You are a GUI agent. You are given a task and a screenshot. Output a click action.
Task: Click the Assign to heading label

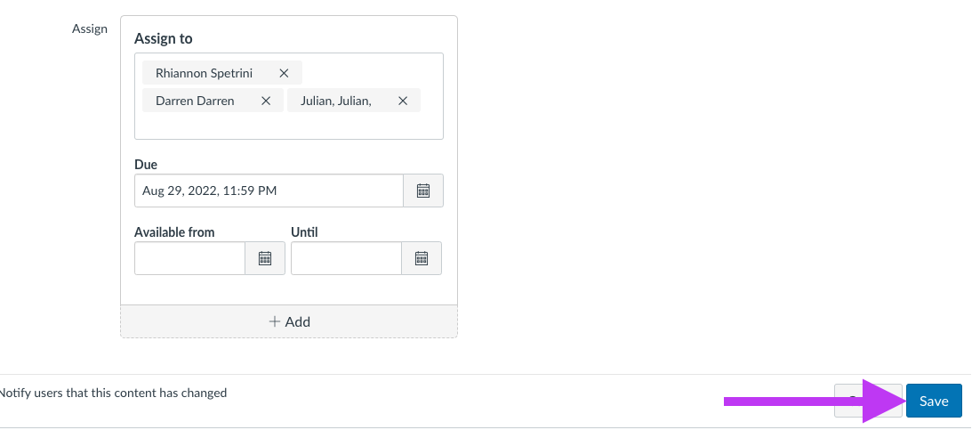163,39
